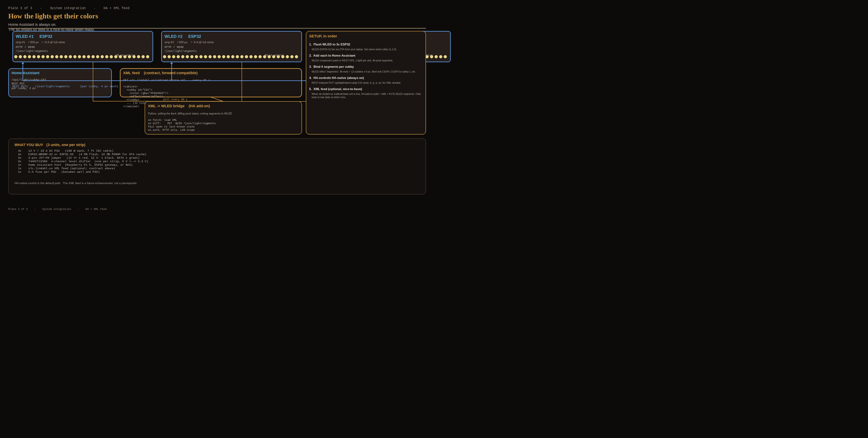Click "HTTP / 9090" in the WLED #1 box

pyautogui.click(x=25, y=47)
